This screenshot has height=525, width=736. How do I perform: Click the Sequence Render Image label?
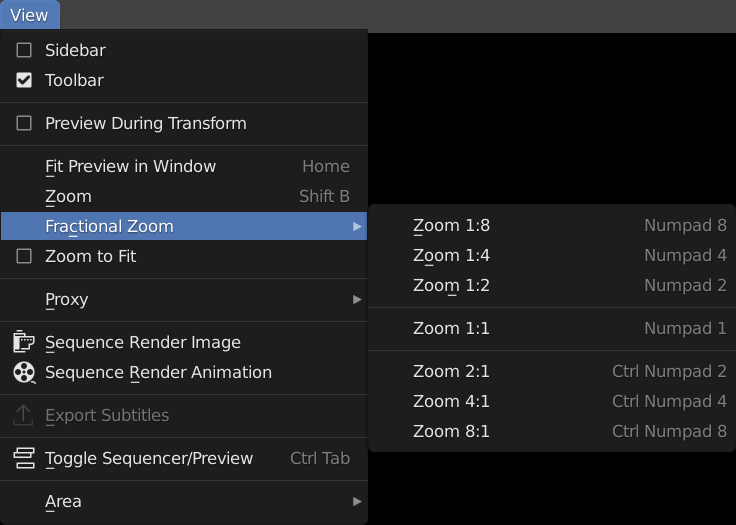(x=143, y=343)
